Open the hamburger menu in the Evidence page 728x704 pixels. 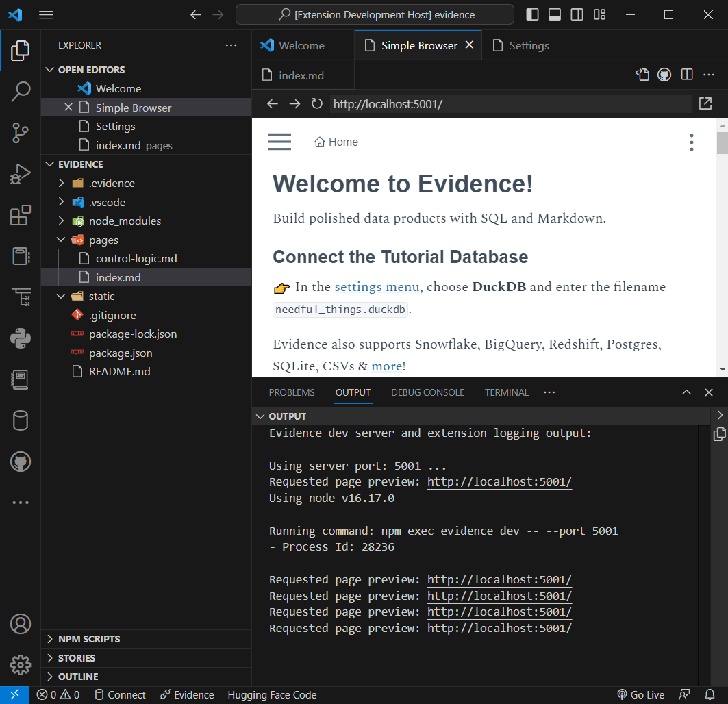click(279, 142)
